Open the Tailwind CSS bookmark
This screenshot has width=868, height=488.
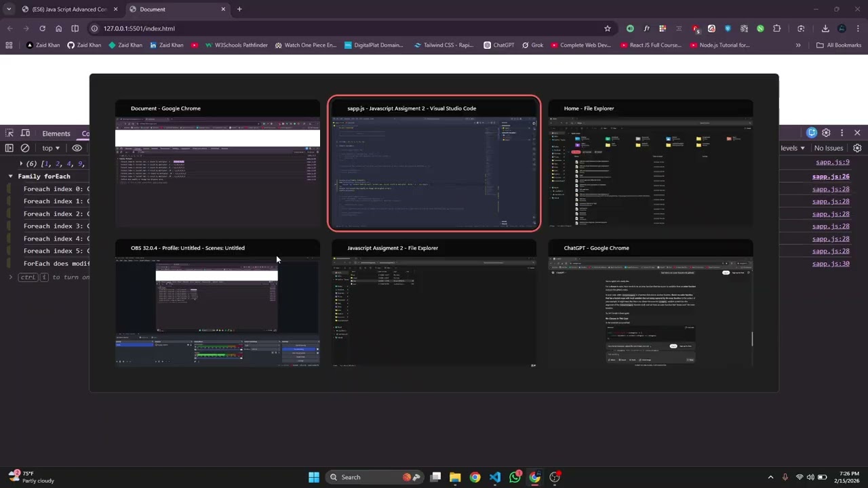(x=443, y=45)
